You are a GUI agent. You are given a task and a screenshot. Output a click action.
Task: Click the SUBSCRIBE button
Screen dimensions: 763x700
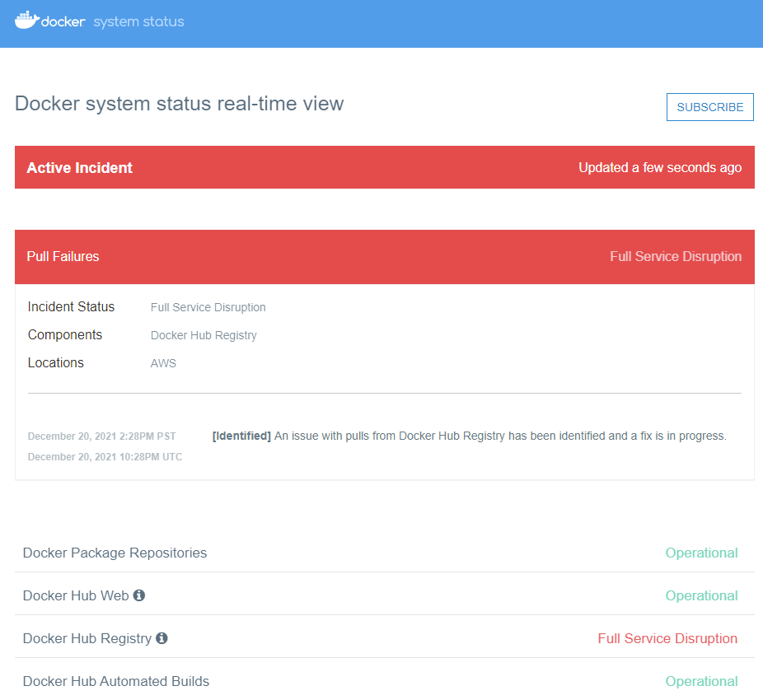[710, 107]
